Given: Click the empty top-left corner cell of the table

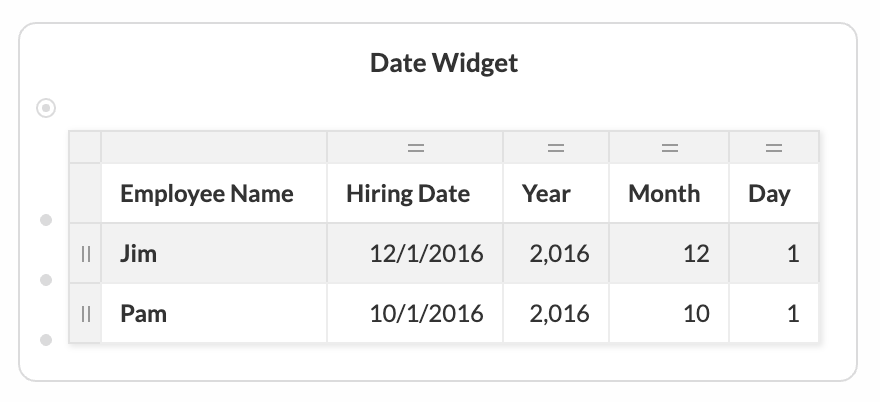Looking at the screenshot, I should coord(85,148).
